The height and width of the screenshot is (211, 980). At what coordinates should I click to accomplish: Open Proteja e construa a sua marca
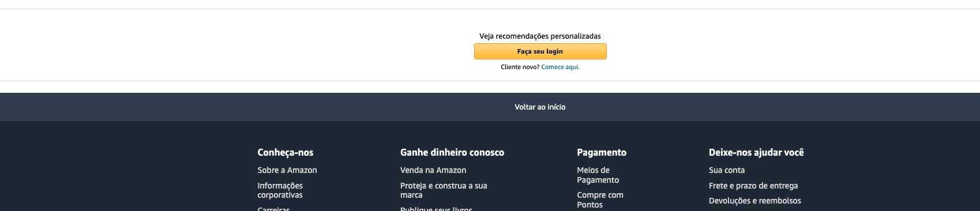click(444, 190)
